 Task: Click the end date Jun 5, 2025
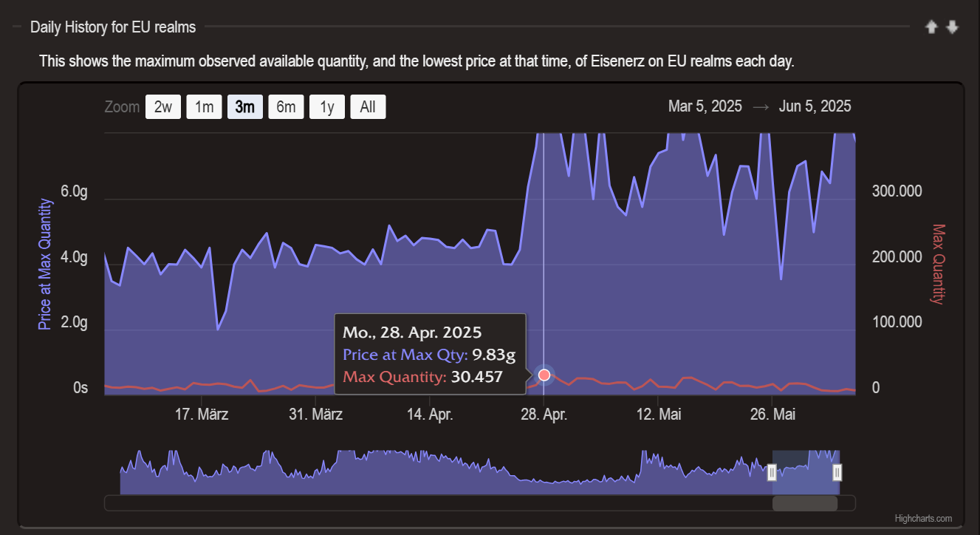tap(815, 106)
